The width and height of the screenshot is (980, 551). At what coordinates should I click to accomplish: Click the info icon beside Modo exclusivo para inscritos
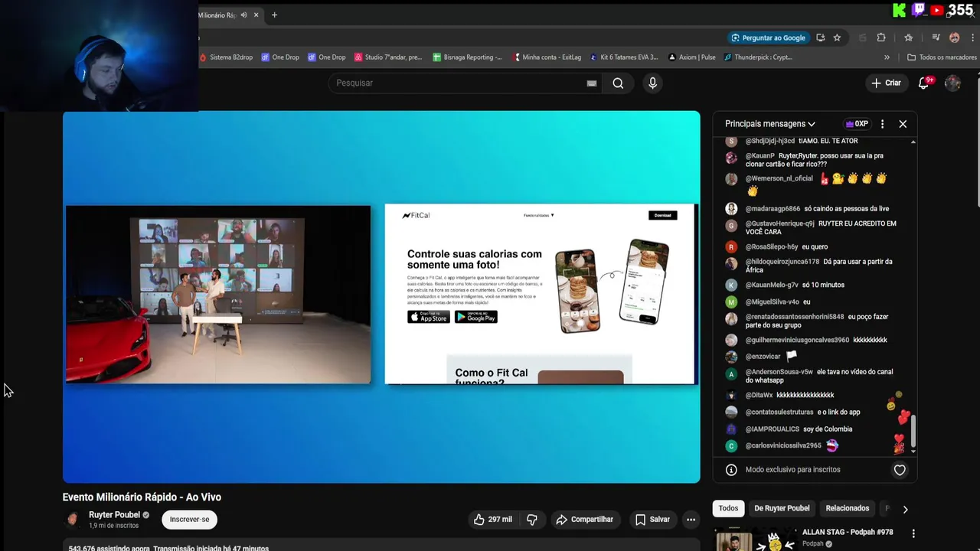(x=731, y=470)
